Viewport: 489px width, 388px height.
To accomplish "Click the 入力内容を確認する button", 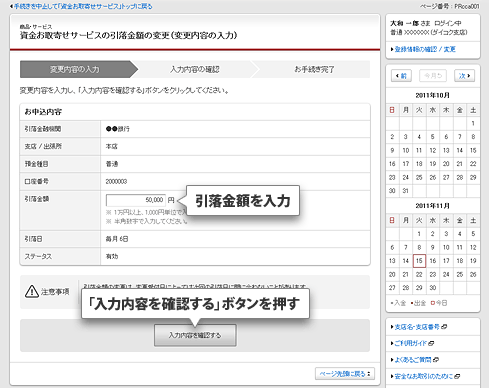I will [x=195, y=335].
